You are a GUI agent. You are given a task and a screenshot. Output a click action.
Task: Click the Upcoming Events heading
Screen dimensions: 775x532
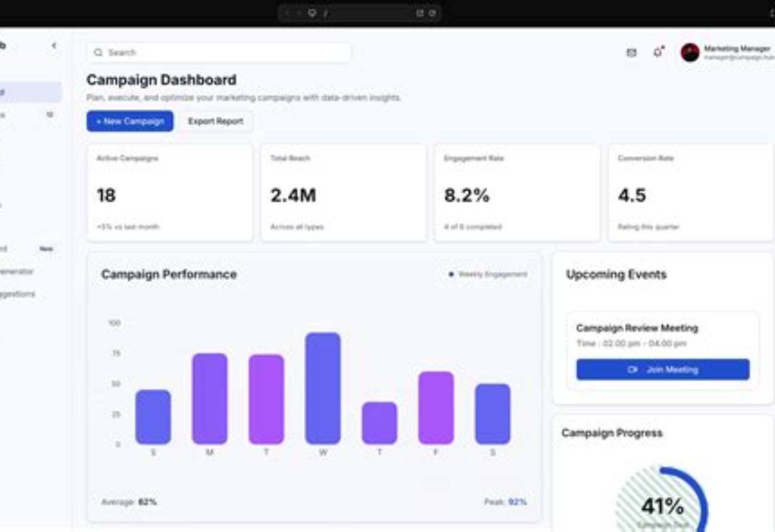pyautogui.click(x=616, y=274)
